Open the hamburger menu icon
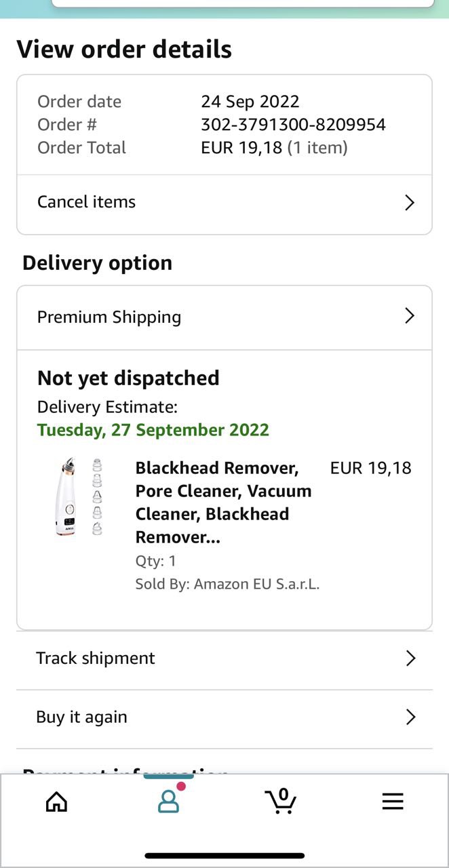Viewport: 449px width, 868px height. (x=393, y=802)
